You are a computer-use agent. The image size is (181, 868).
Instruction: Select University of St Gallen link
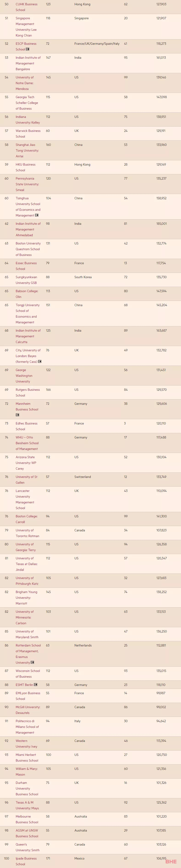[x=26, y=480]
